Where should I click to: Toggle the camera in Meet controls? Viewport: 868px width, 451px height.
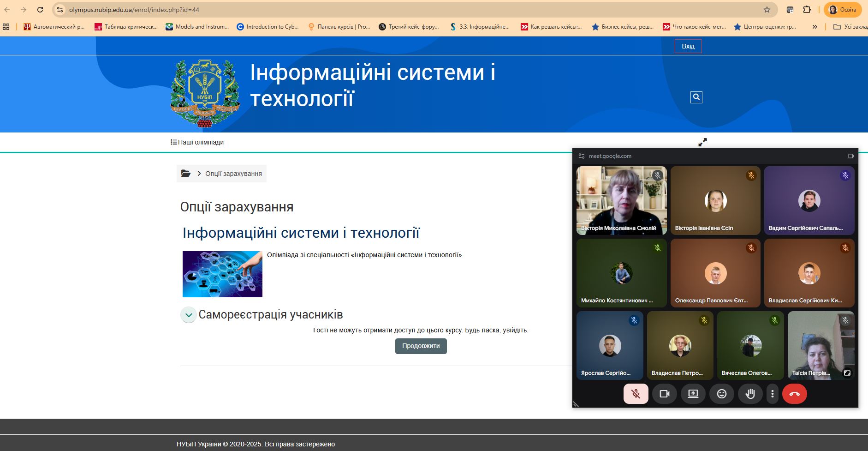(664, 394)
